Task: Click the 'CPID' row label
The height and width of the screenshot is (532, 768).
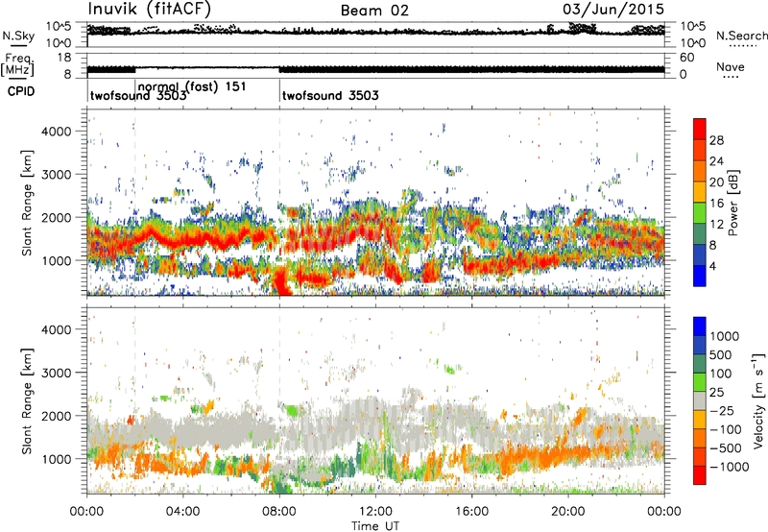Action: [x=21, y=91]
